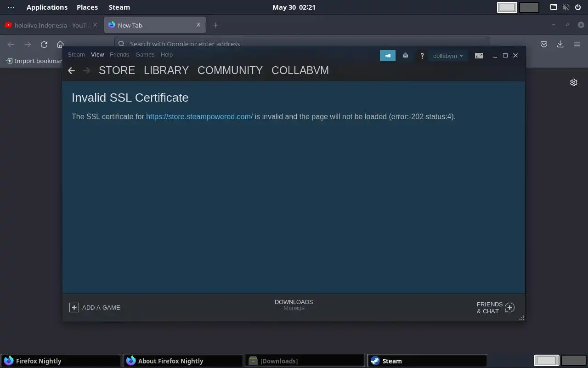This screenshot has height=368, width=588.
Task: Select first workspace in bottom pager
Action: click(x=547, y=361)
